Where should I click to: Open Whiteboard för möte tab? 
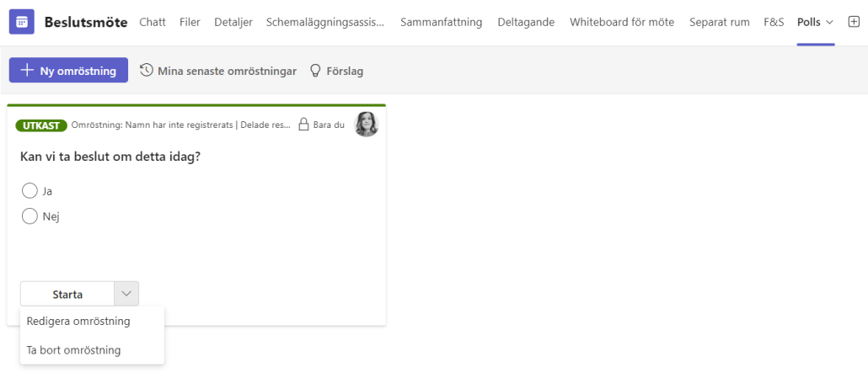[622, 22]
